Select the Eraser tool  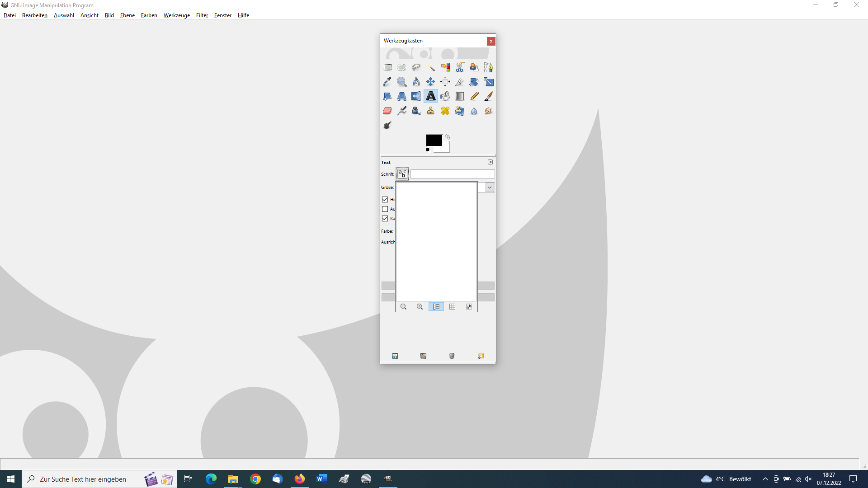[x=387, y=111]
